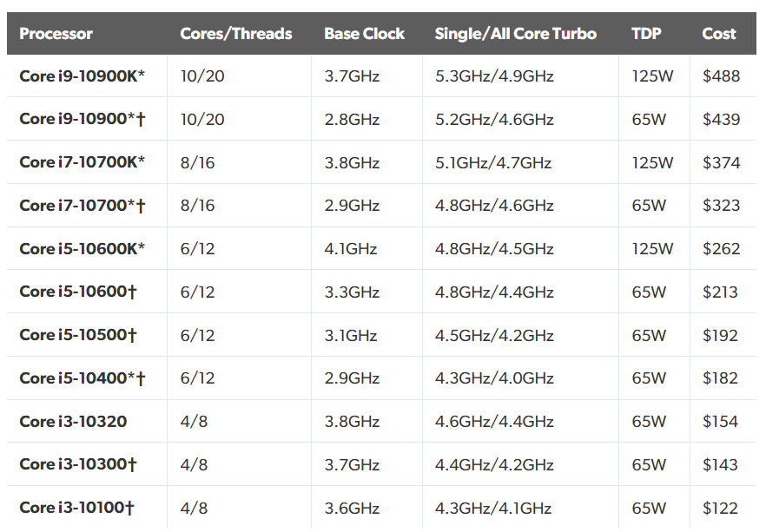766x532 pixels.
Task: Click the Core i5-10600K* processor name
Action: 82,249
